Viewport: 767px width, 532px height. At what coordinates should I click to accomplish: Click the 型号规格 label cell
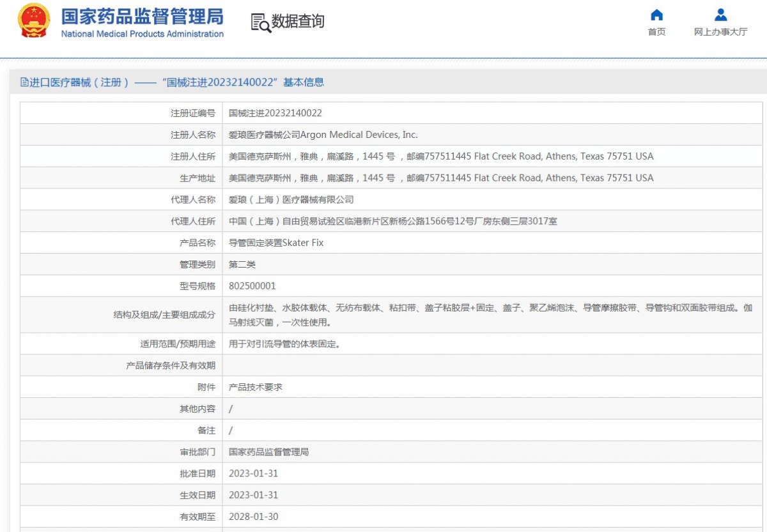point(121,286)
